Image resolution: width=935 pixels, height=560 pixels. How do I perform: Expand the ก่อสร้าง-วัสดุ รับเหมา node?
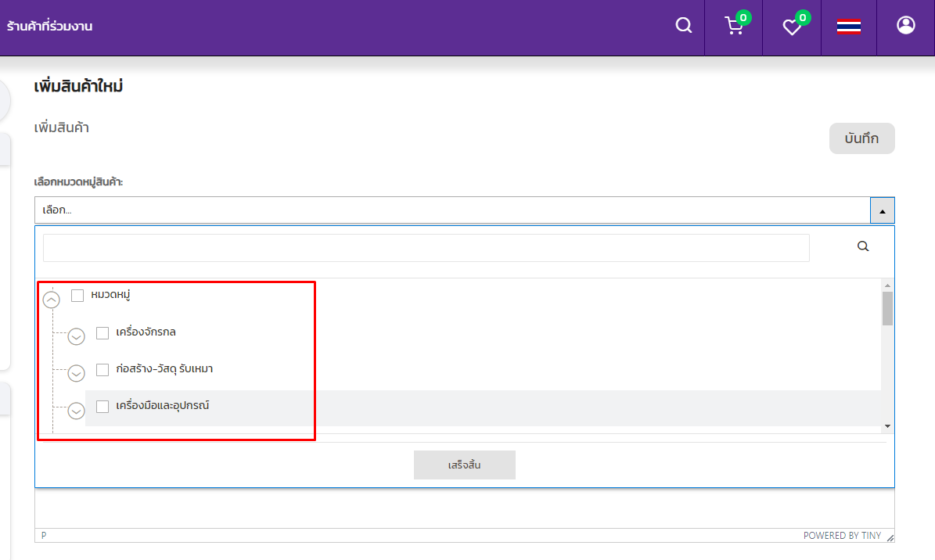(77, 374)
